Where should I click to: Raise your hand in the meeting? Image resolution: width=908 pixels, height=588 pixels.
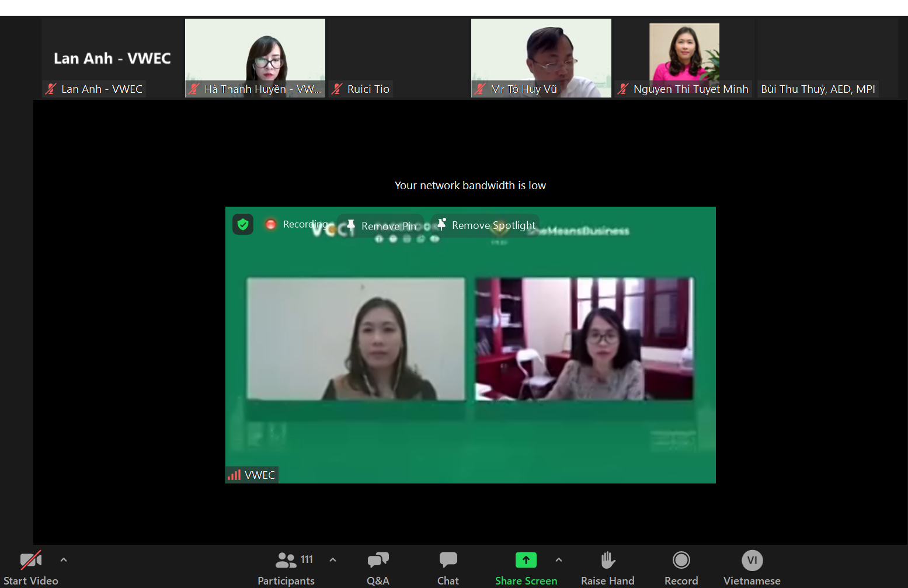pos(607,561)
